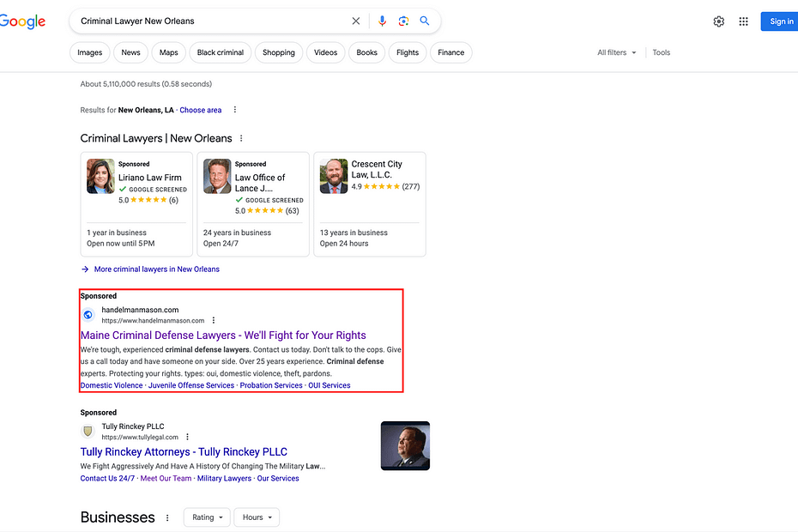This screenshot has width=798, height=532.
Task: Switch to the Images results tab
Action: [x=89, y=52]
